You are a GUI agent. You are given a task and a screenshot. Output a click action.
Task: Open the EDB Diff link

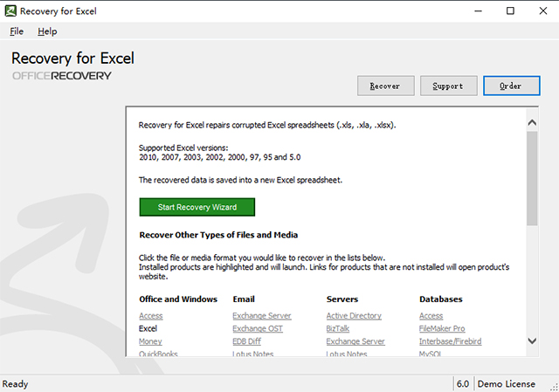(246, 341)
